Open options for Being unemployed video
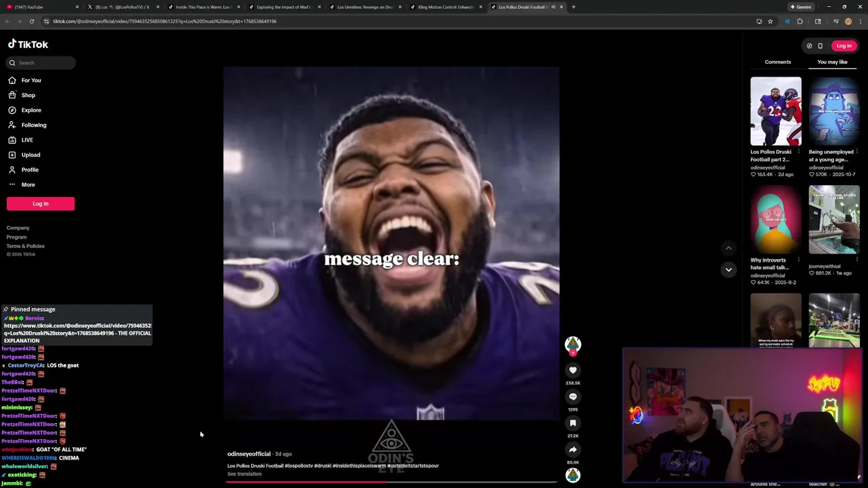This screenshot has width=868, height=488. (857, 152)
